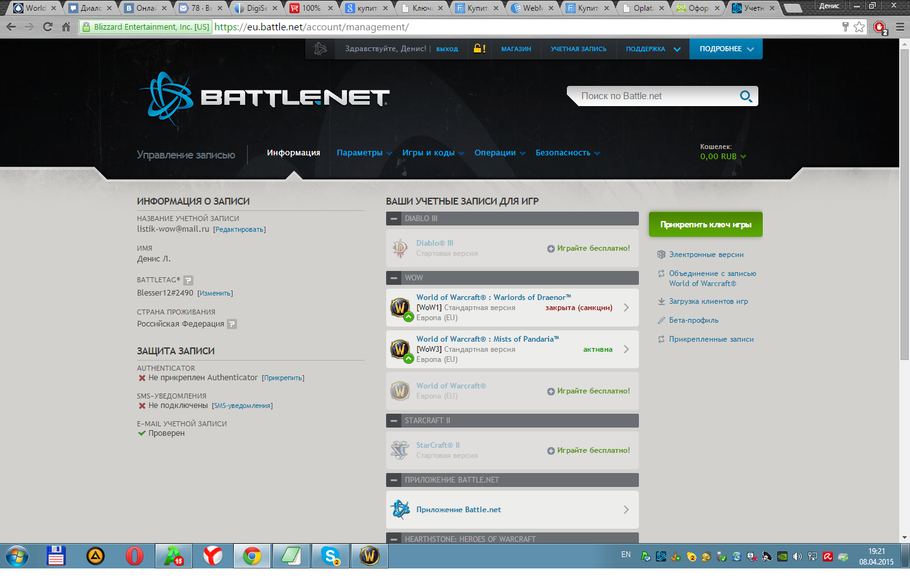This screenshot has height=588, width=910.
Task: Switch to Skype in the taskbar
Action: tap(331, 556)
